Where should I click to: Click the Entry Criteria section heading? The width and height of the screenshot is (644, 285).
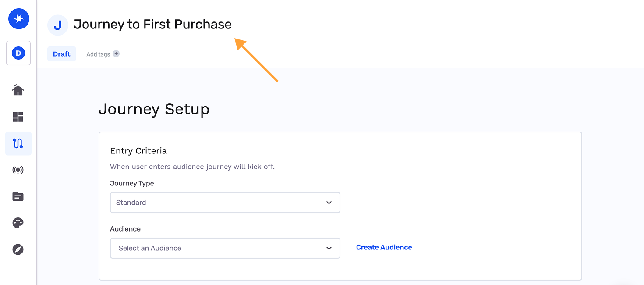[x=138, y=151]
